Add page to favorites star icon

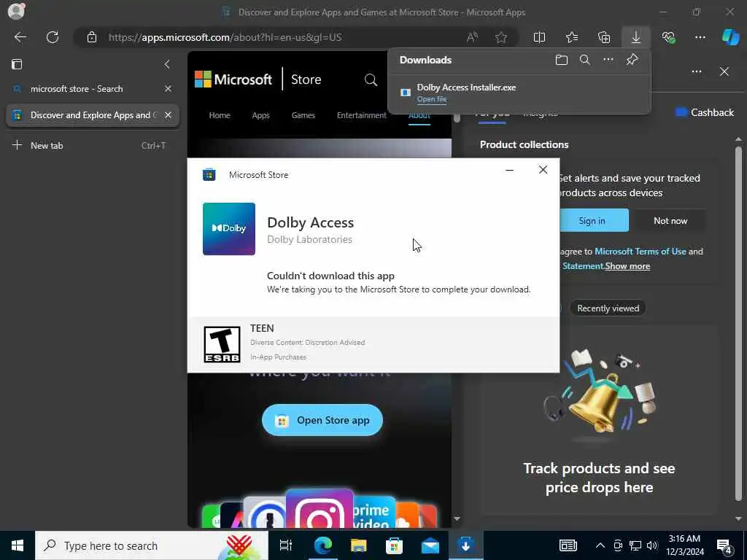(x=500, y=37)
